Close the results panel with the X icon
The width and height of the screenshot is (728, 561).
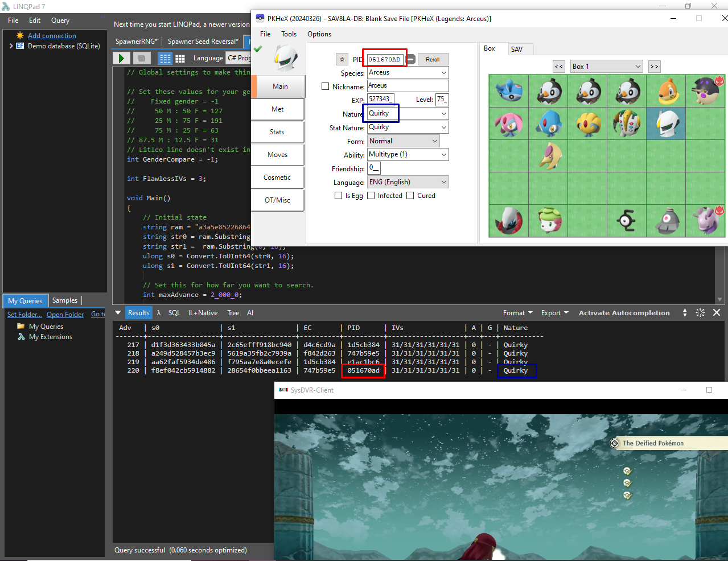coord(717,312)
